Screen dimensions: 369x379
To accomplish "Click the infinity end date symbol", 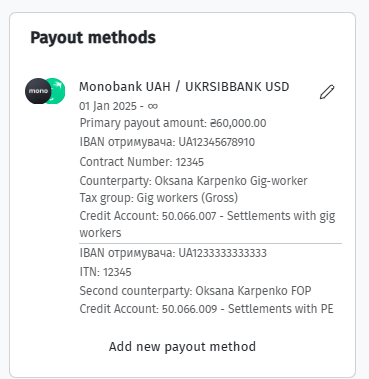I will point(153,106).
